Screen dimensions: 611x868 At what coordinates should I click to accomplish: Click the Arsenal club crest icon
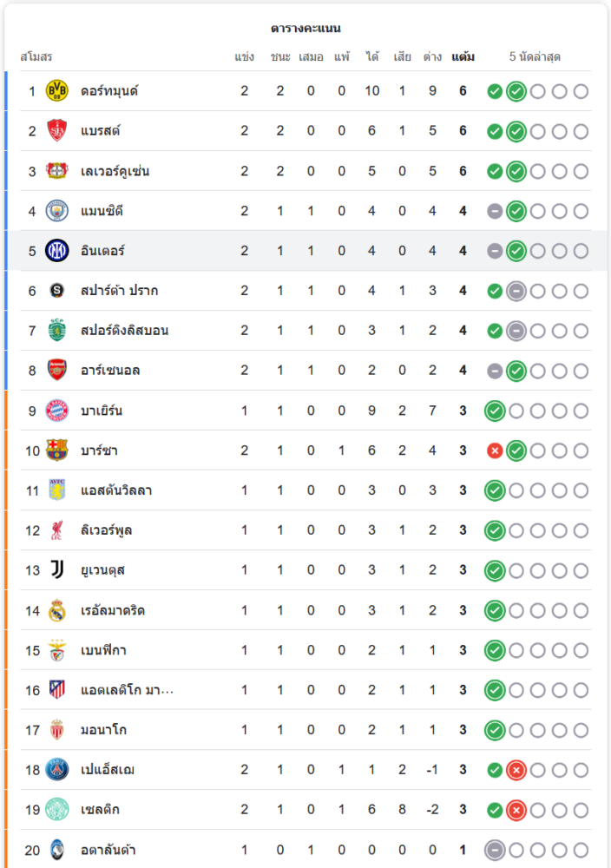pyautogui.click(x=56, y=371)
